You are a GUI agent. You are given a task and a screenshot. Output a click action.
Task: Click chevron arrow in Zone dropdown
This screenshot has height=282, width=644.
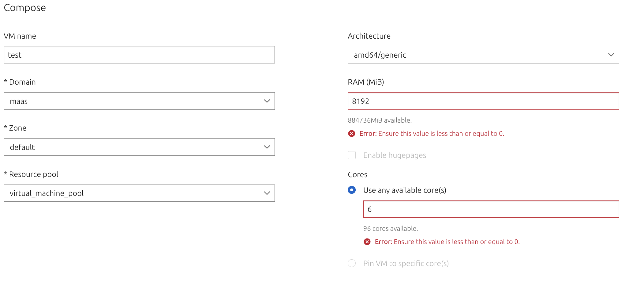pyautogui.click(x=267, y=147)
